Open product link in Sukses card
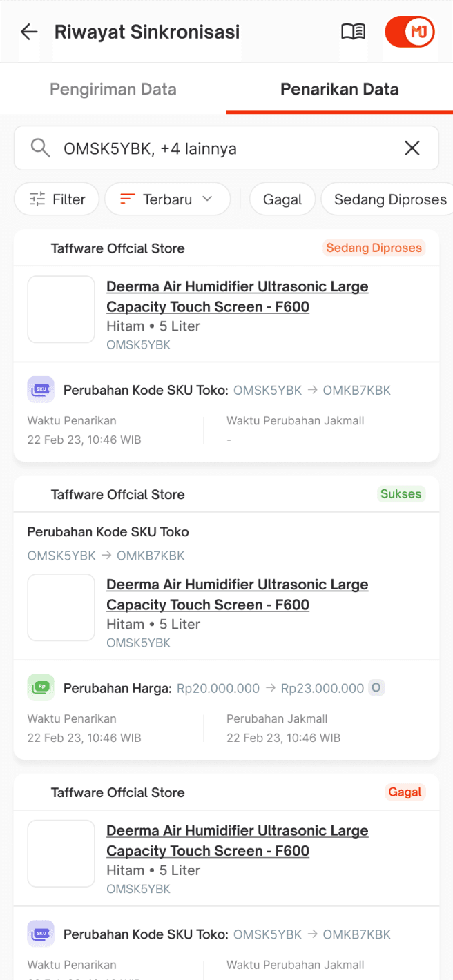This screenshot has height=980, width=453. [237, 595]
